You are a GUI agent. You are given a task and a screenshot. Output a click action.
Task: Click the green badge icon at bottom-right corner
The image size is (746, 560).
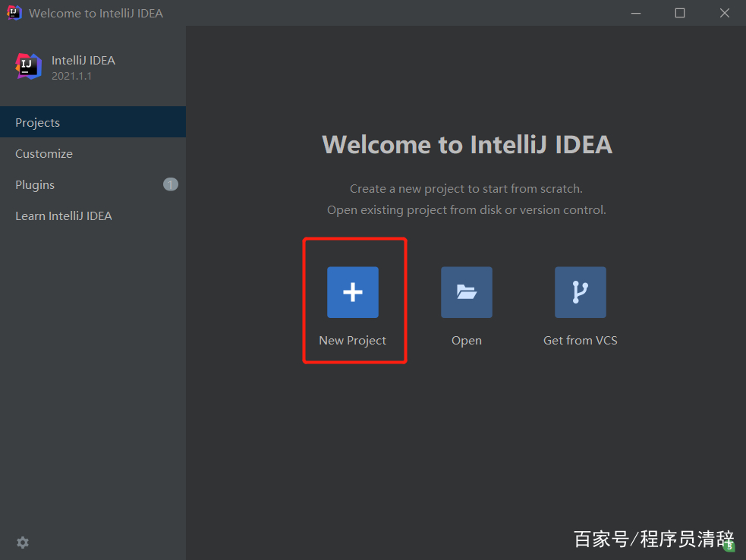729,546
